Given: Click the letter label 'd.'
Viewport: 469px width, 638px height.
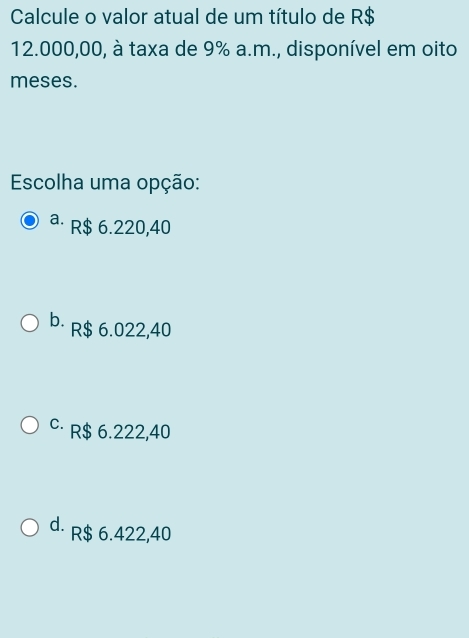Looking at the screenshot, I should point(57,524).
